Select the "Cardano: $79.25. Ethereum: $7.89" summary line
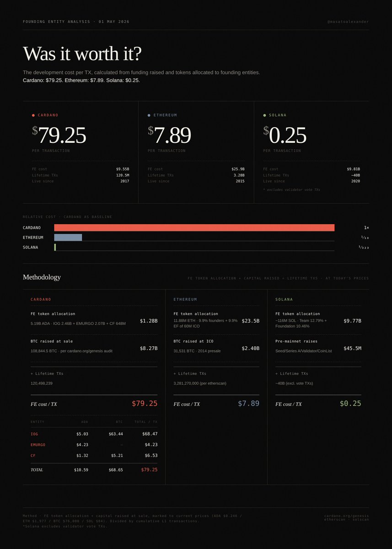This screenshot has height=549, width=392. (x=81, y=80)
